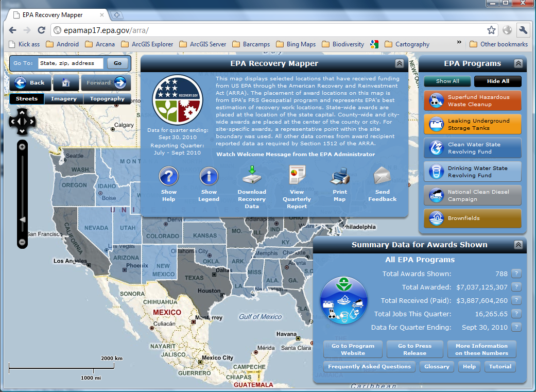
Task: Collapse the Summary Data for Awards panel
Action: pos(519,244)
